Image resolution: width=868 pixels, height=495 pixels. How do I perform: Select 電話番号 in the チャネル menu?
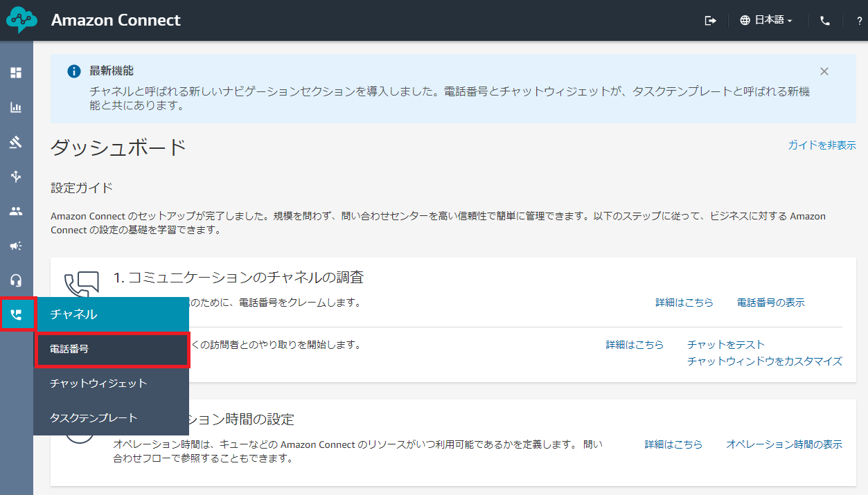(112, 350)
